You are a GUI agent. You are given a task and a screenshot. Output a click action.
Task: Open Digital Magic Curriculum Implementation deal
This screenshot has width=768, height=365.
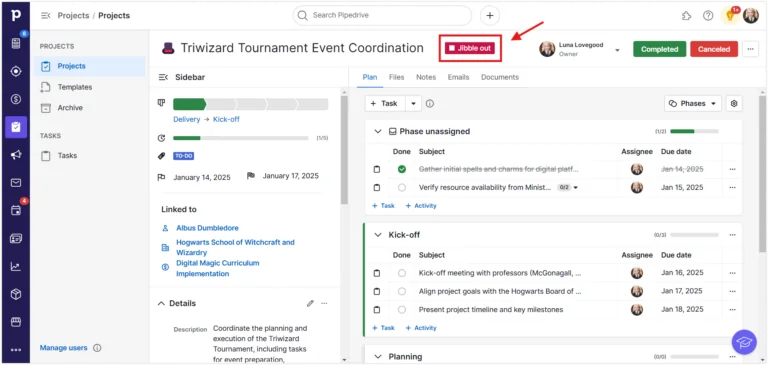coord(217,268)
